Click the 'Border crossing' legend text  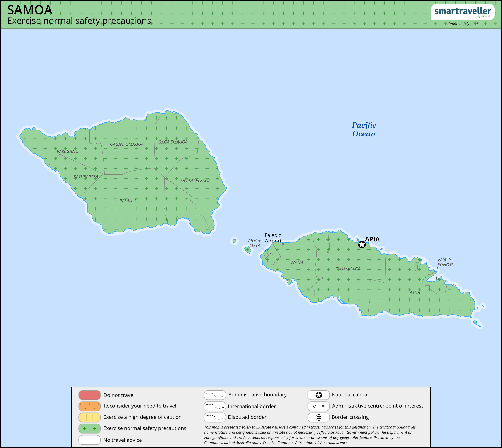pos(350,417)
